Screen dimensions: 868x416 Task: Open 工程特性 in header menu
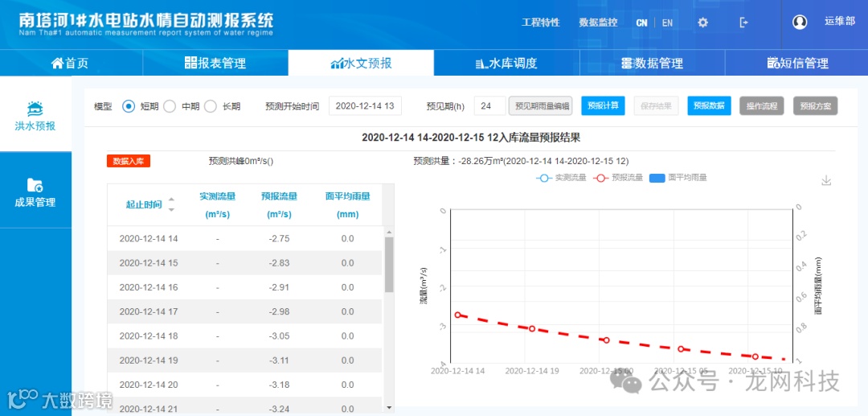(540, 23)
